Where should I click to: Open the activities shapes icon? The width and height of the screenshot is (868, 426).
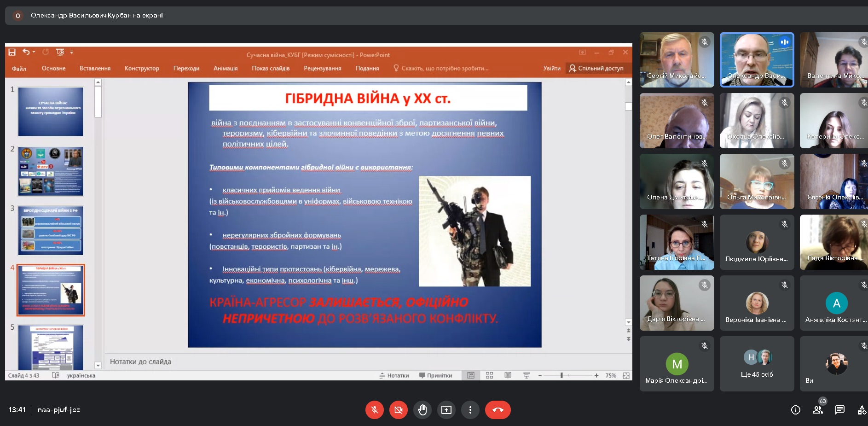point(862,410)
